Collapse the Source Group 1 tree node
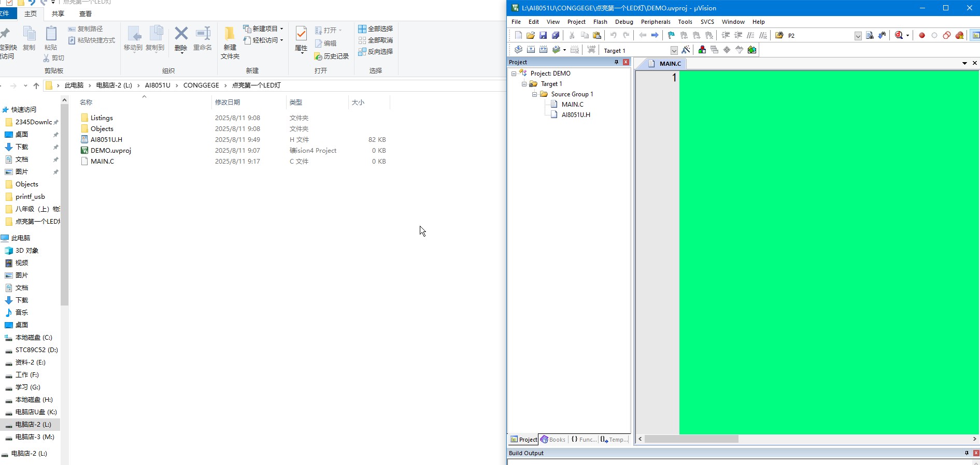 pos(534,94)
